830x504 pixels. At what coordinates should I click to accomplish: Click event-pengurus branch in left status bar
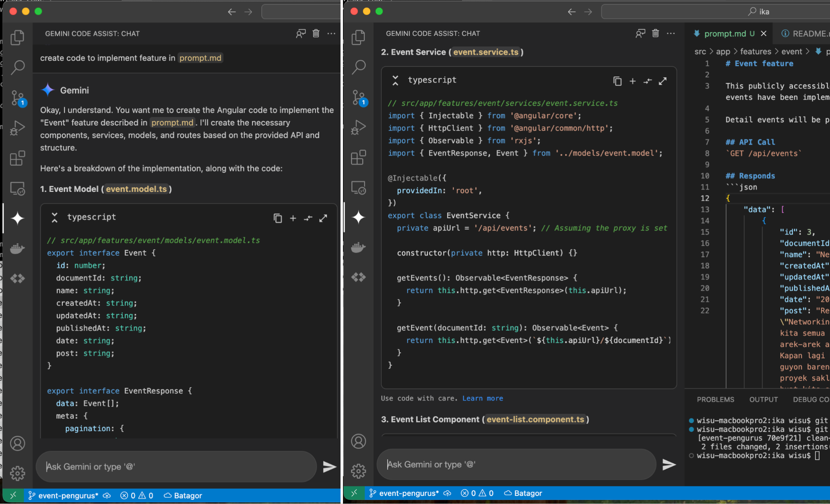[x=64, y=496]
